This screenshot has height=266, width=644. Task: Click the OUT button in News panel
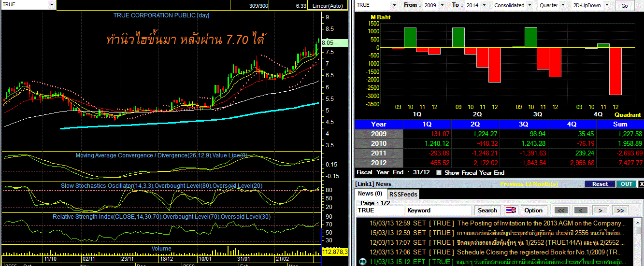coord(626,184)
